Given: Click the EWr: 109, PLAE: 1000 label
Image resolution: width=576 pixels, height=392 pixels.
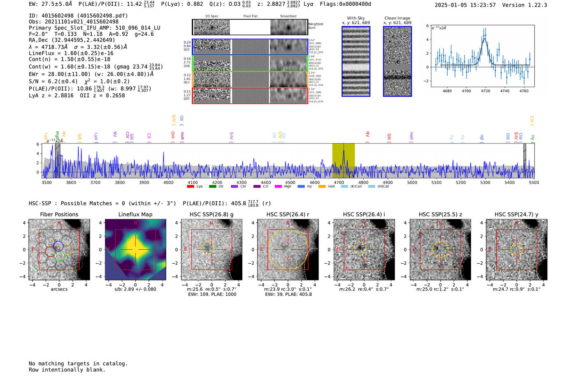Looking at the screenshot, I should (212, 295).
